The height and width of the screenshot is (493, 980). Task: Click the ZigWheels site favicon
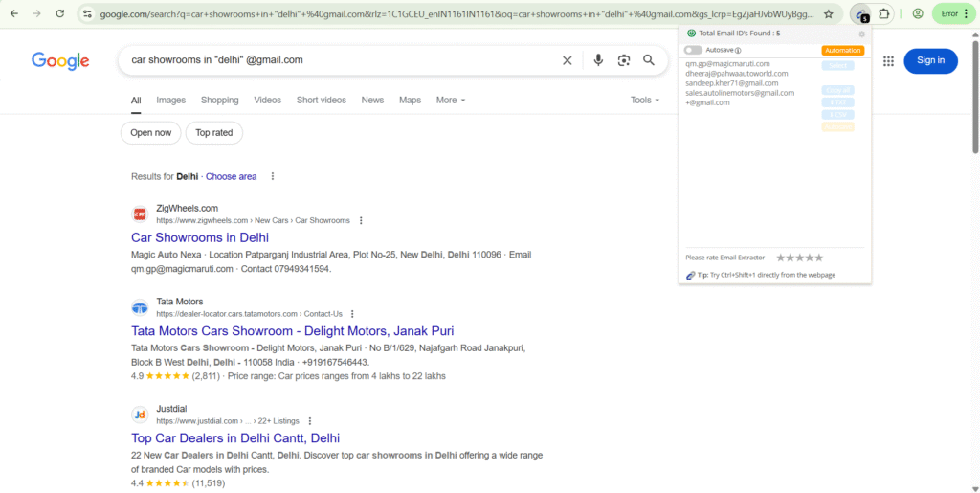(x=140, y=214)
